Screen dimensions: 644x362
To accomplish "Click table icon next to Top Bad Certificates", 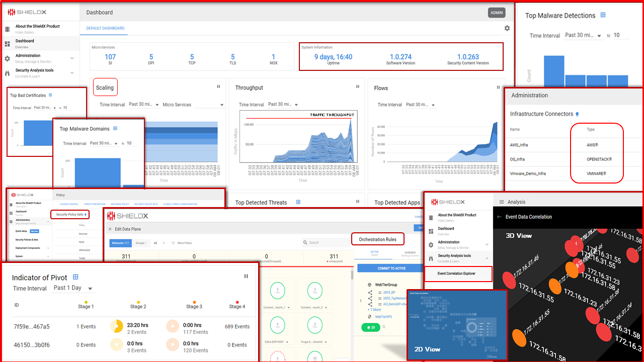I will 50,95.
